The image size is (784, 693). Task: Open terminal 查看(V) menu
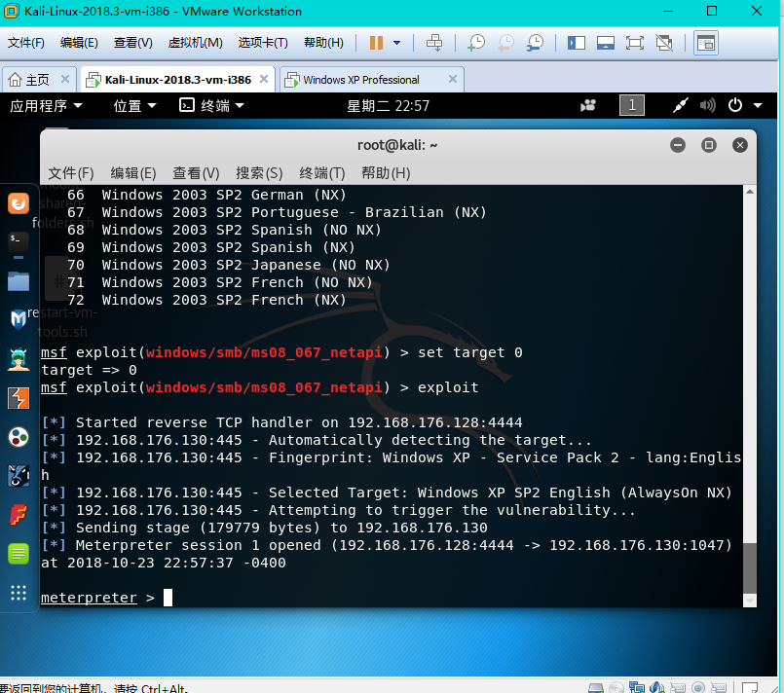click(x=196, y=173)
